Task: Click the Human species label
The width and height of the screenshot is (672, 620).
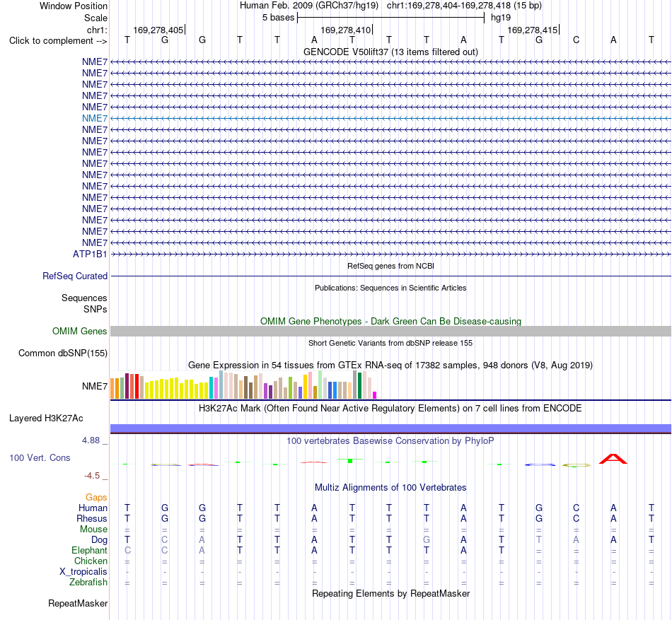Action: tap(93, 508)
